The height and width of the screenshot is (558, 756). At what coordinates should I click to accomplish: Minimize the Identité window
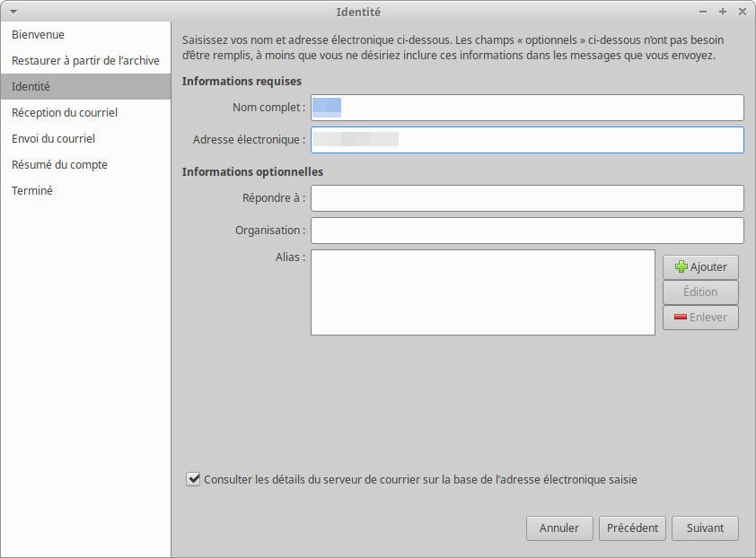(x=703, y=12)
